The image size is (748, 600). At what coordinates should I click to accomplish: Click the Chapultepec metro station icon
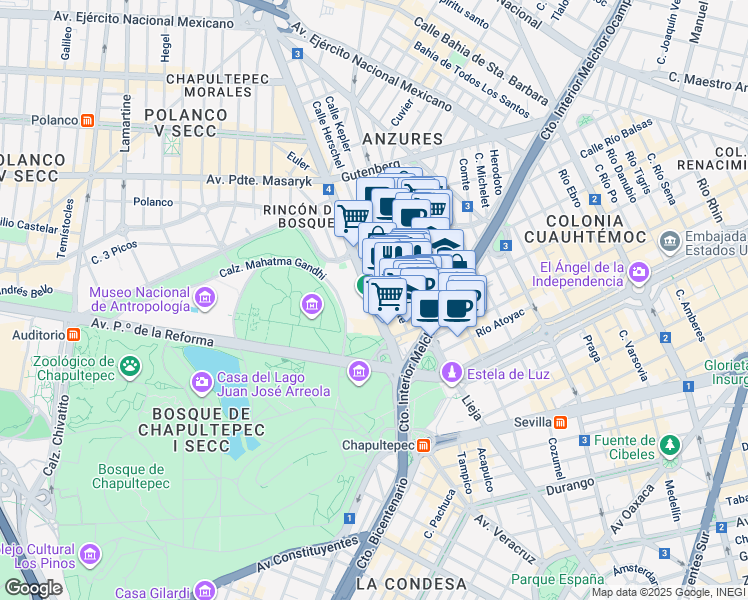[425, 445]
